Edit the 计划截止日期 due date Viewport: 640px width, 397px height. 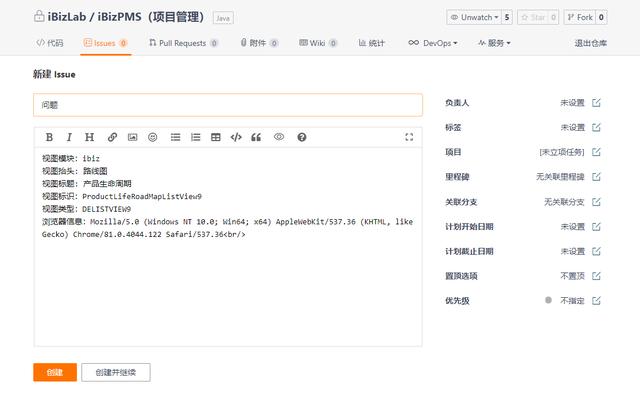[596, 251]
